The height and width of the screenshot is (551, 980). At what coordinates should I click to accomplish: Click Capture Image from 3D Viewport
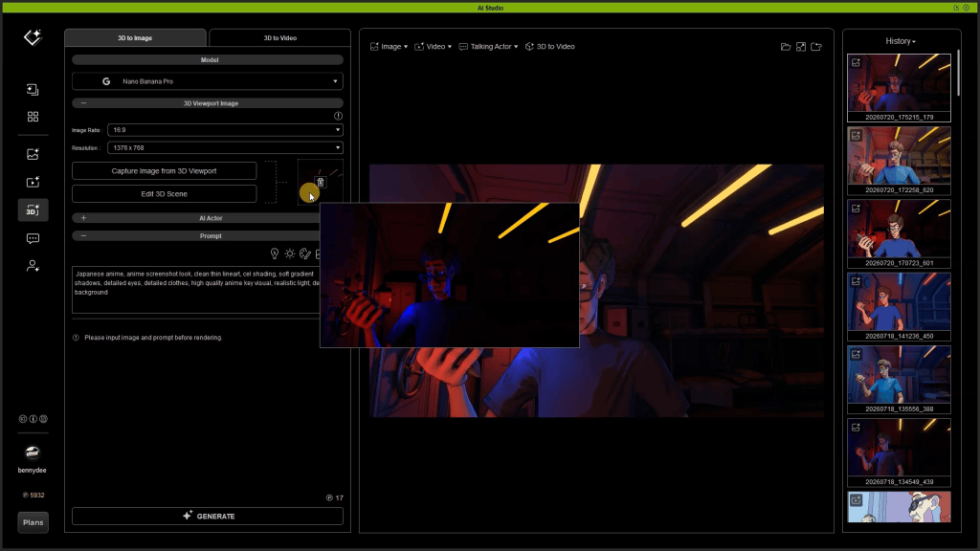tap(164, 170)
